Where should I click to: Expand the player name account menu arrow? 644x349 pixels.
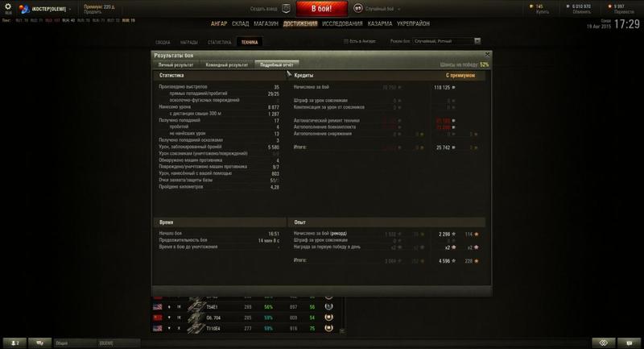[x=70, y=9]
